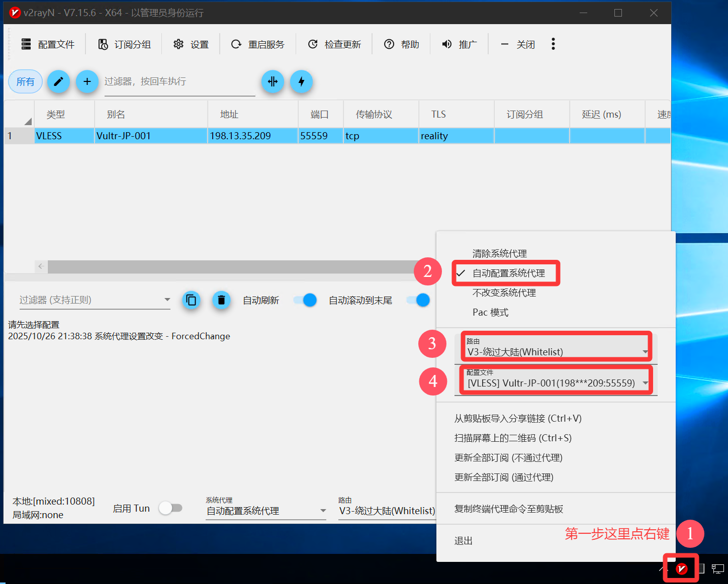Screen dimensions: 728x584
Task: Click the lightning bolt speed test icon
Action: pos(301,81)
